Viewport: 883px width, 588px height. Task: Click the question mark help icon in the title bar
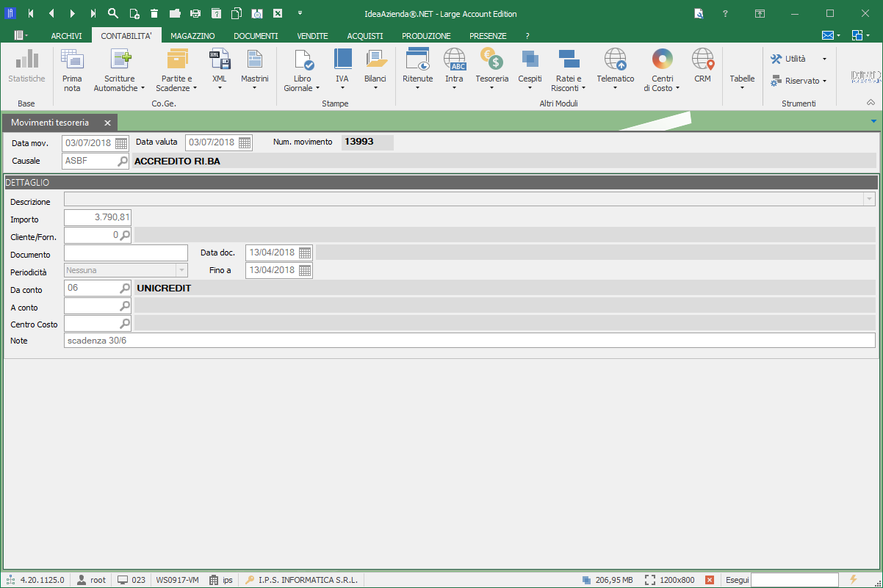[x=725, y=13]
